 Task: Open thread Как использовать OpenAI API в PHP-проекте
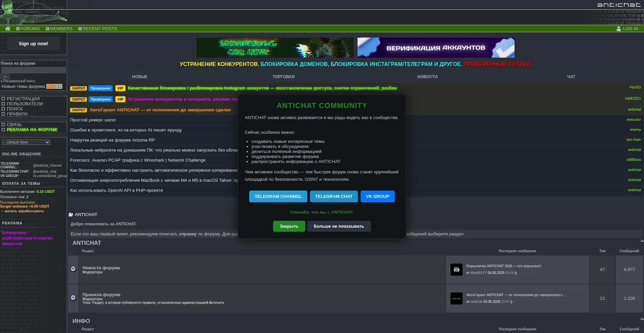(x=116, y=190)
